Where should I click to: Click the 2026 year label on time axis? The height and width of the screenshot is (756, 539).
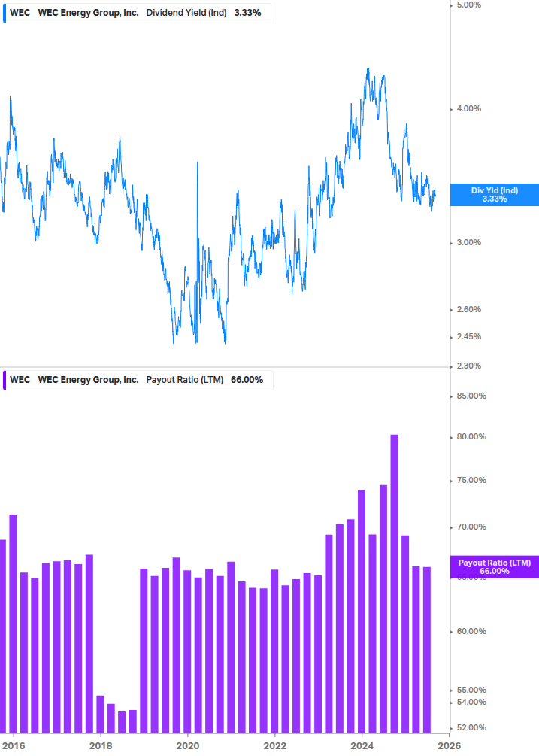[x=449, y=746]
